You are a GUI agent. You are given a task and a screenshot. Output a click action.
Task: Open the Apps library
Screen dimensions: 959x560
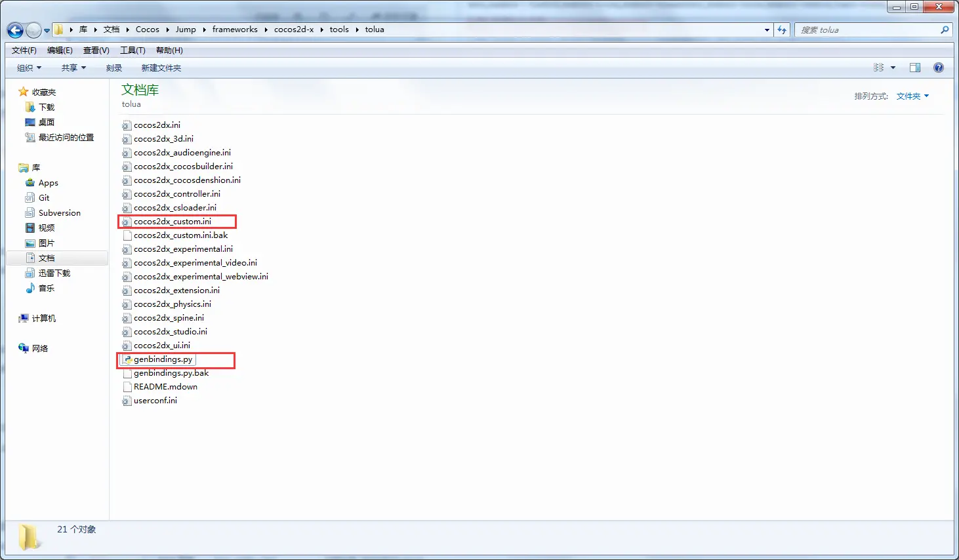coord(49,183)
